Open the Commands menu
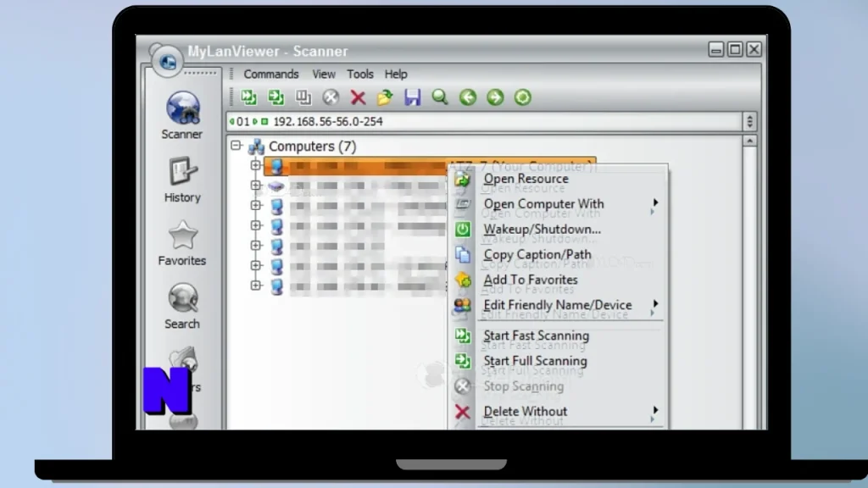 coord(270,75)
